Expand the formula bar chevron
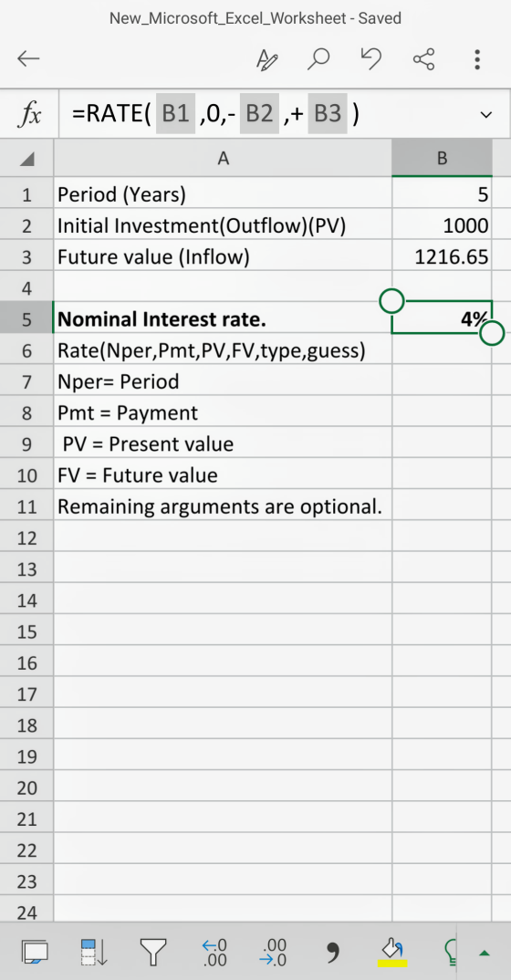 click(x=485, y=115)
